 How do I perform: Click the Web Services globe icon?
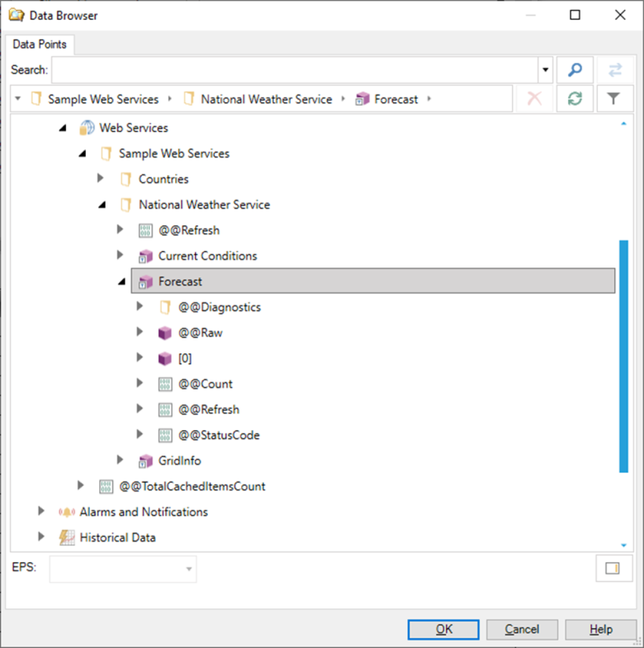tap(87, 128)
